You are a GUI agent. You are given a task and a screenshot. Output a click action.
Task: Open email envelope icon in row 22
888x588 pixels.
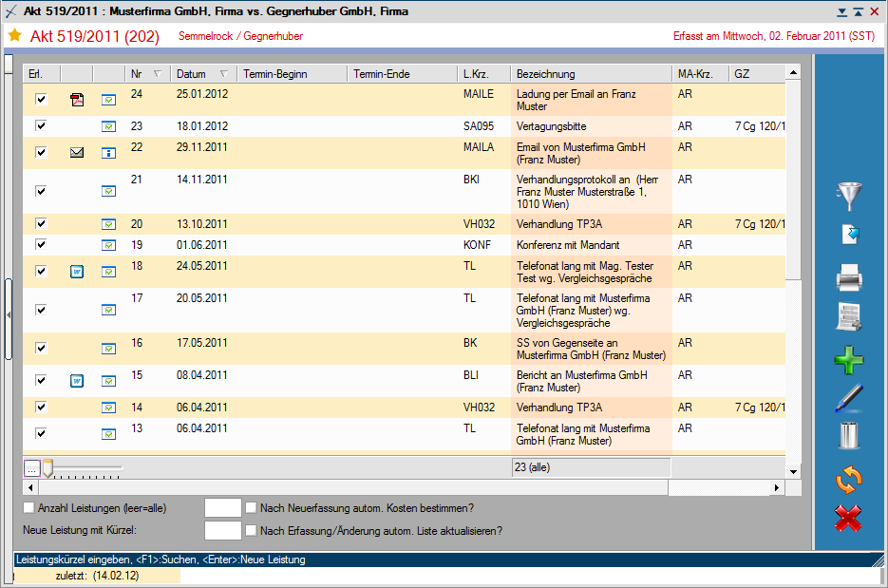78,152
